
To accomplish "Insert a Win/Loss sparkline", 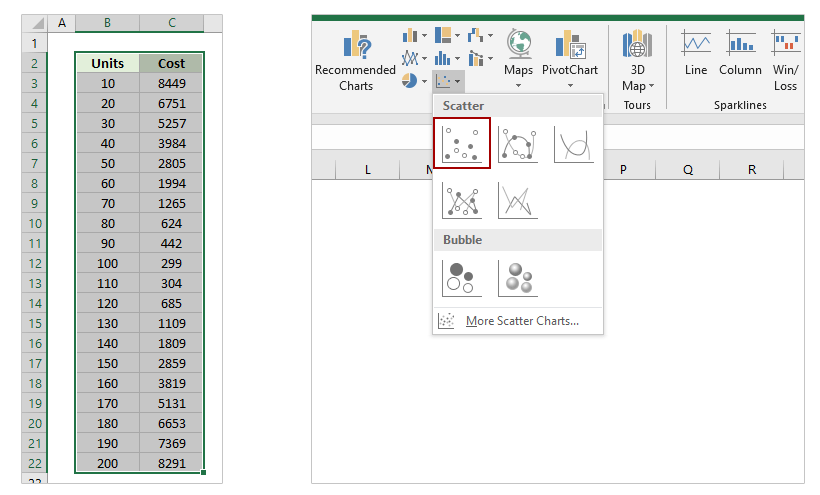I will pos(785,61).
